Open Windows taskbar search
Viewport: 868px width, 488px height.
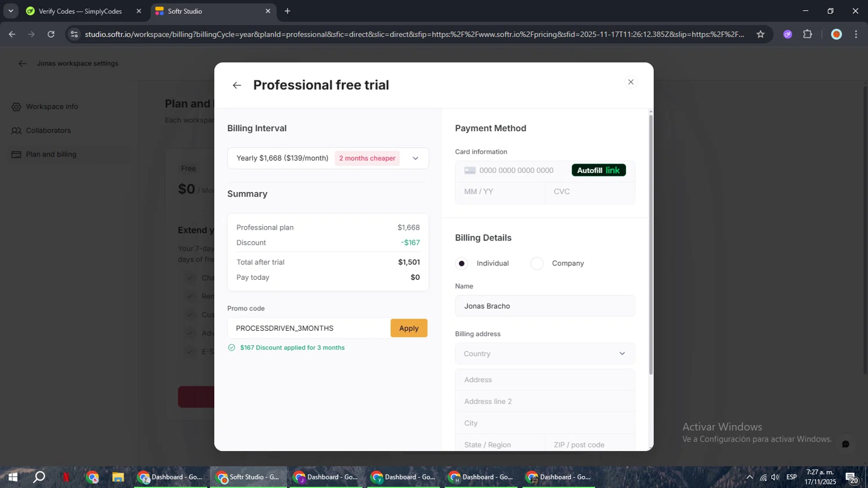[39, 477]
